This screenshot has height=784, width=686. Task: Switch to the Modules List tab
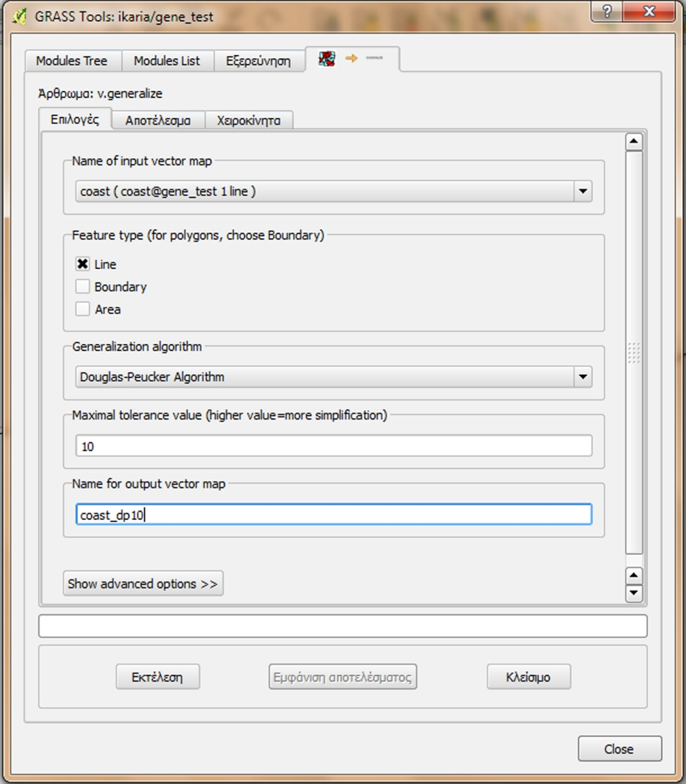point(168,61)
